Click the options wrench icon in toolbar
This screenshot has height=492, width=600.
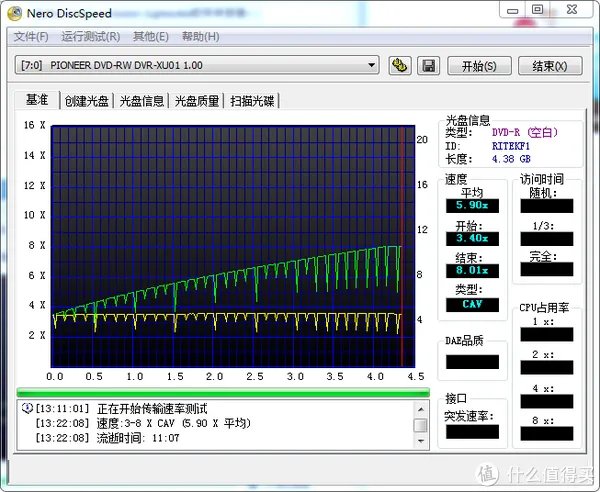point(400,66)
